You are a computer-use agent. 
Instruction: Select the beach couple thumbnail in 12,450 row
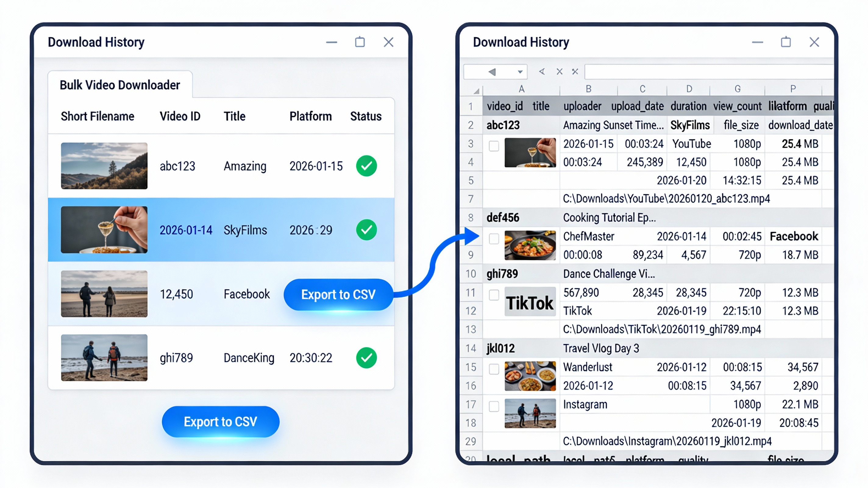[104, 294]
